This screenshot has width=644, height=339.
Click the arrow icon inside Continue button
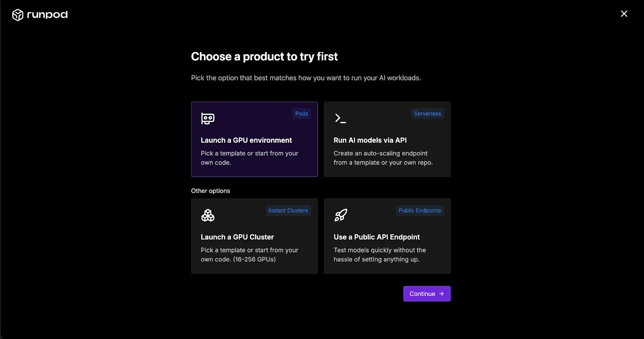click(x=442, y=294)
